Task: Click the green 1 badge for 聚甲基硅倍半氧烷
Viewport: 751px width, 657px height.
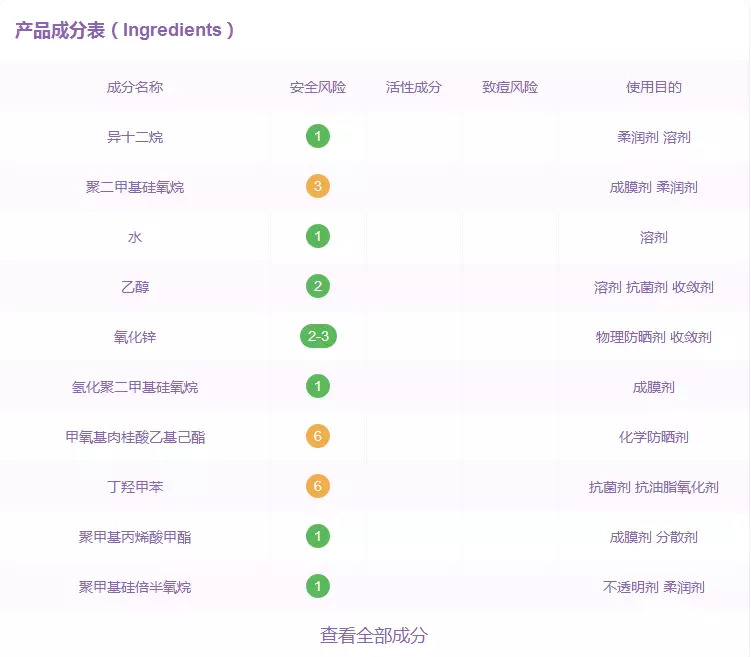Action: [318, 586]
